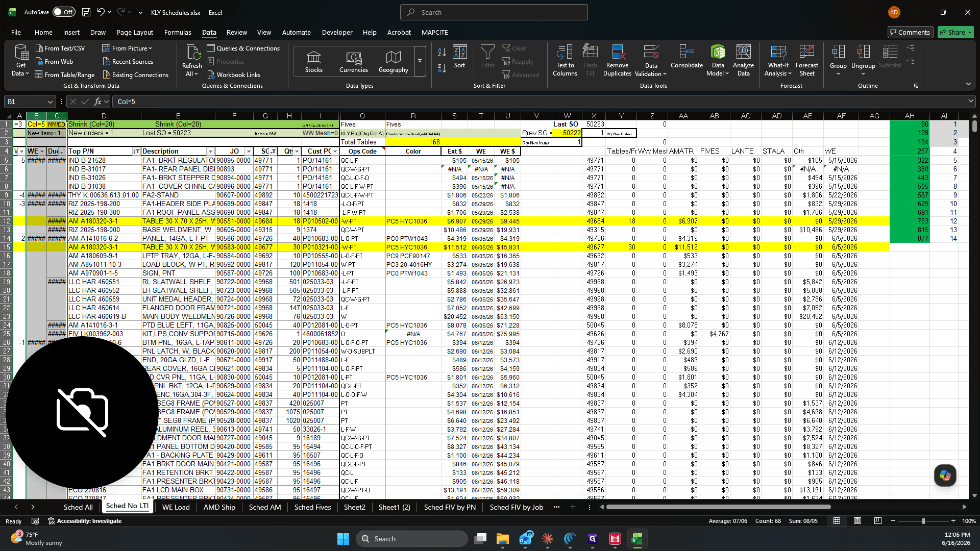The height and width of the screenshot is (551, 980).
Task: Open Flash Fill tool
Action: [590, 60]
